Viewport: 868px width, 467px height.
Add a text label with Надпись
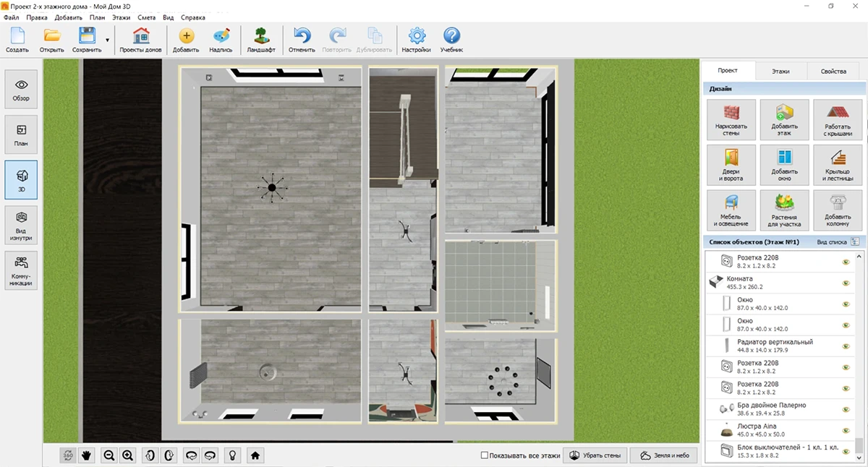pos(221,40)
